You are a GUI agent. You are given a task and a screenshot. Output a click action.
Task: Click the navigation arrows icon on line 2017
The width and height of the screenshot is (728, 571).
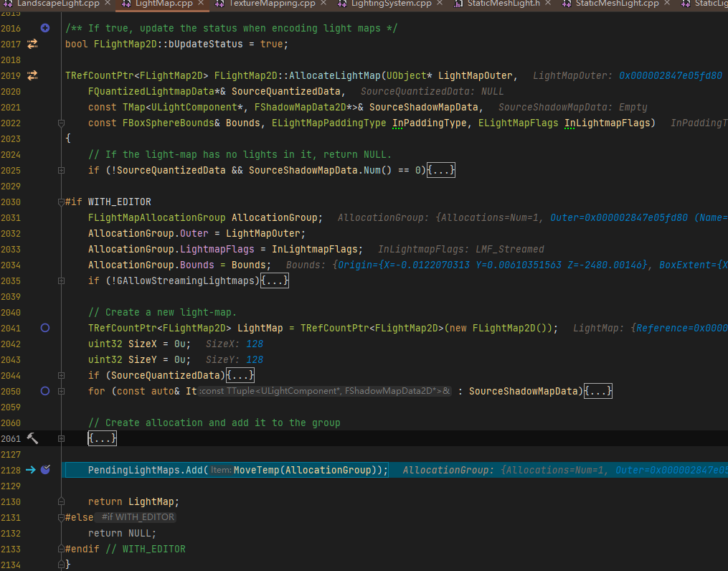tap(32, 44)
